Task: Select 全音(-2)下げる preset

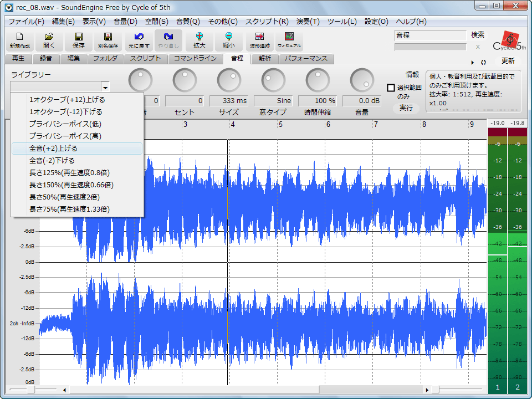Action: point(76,161)
